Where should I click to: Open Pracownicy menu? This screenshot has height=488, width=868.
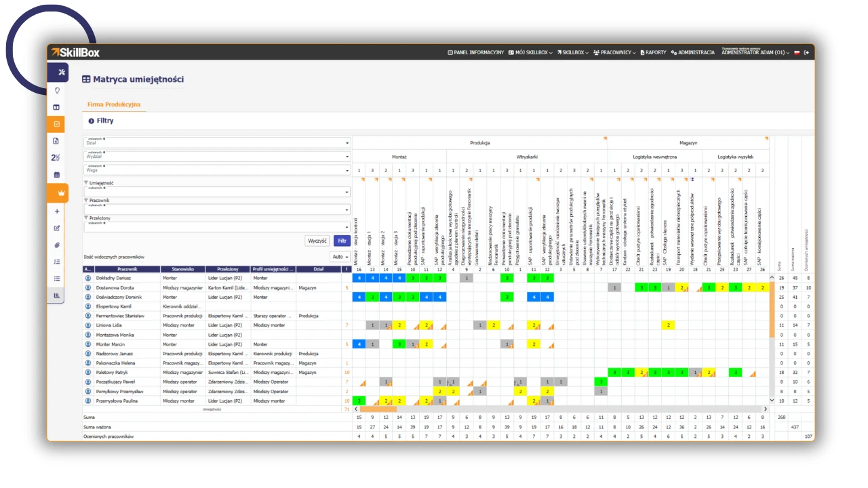(614, 52)
